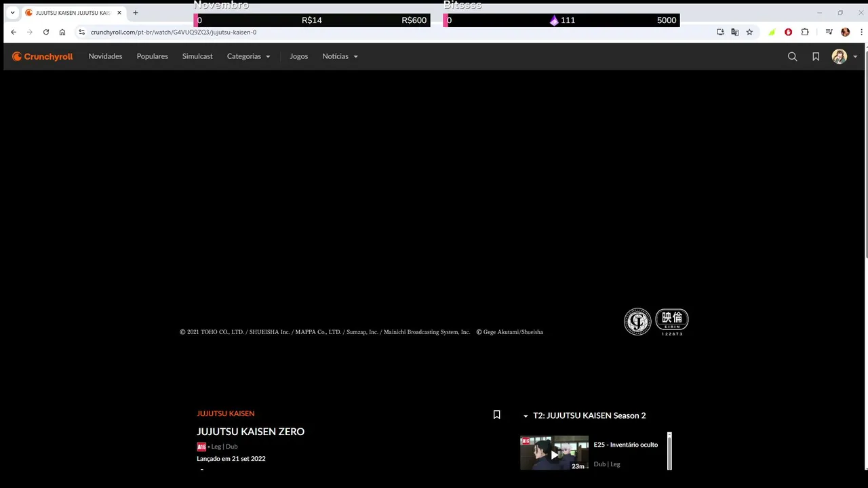Click the A16 age rating badge
Screen dimensions: 868x488
(201, 447)
